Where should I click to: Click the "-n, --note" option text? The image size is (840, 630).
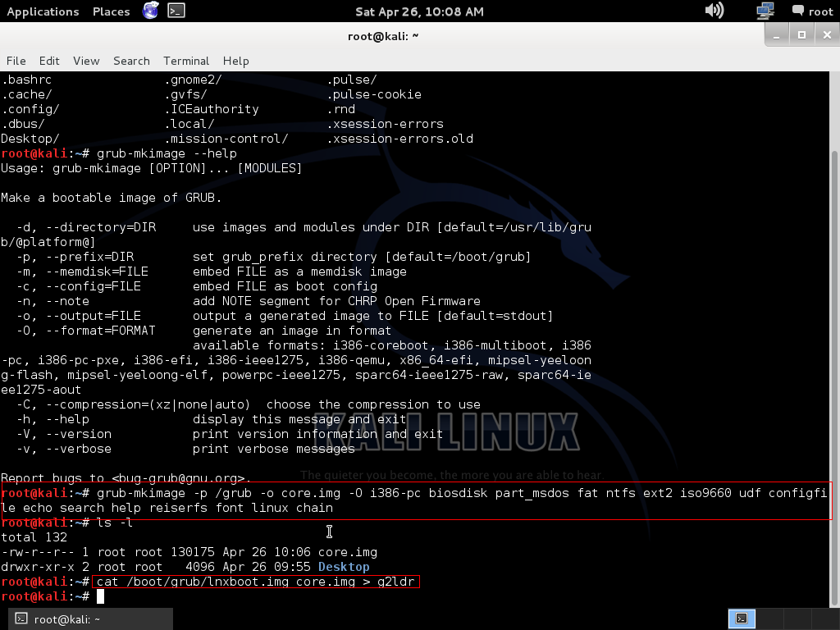tap(52, 301)
